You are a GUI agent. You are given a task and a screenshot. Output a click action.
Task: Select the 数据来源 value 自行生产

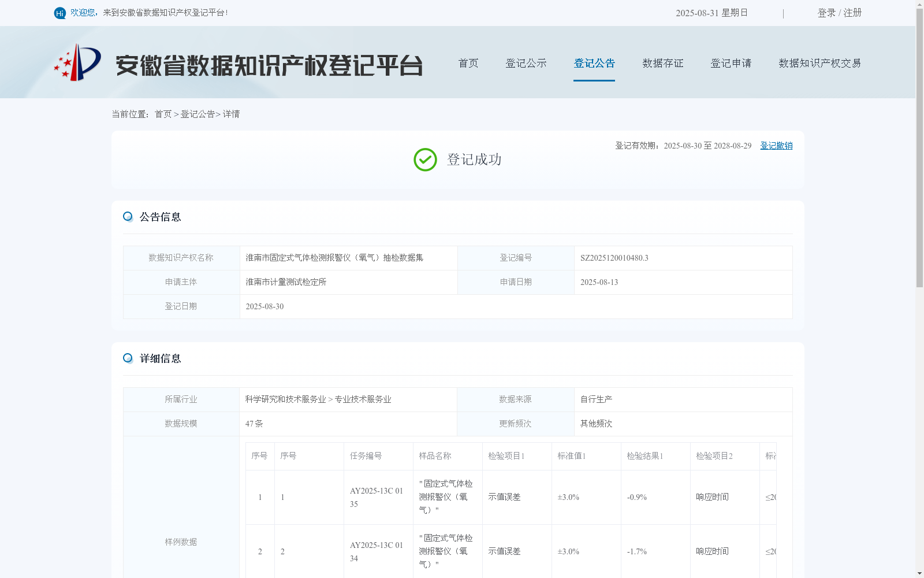coord(596,399)
